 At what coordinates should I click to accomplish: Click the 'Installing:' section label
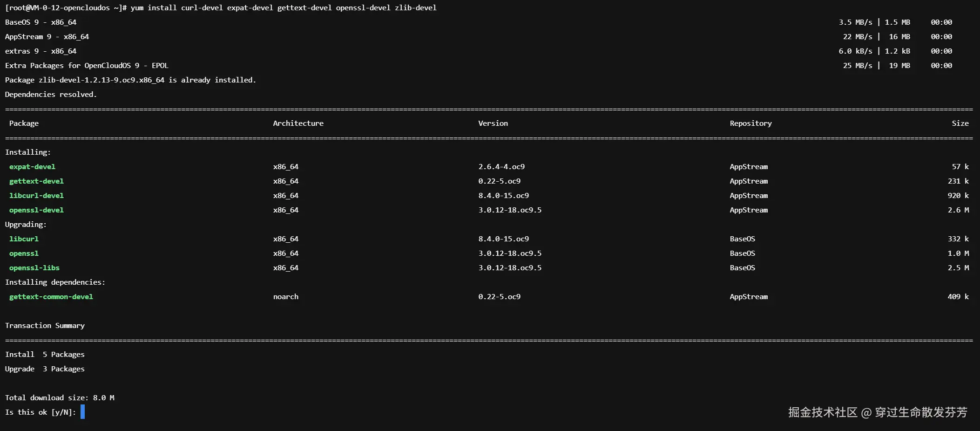28,152
